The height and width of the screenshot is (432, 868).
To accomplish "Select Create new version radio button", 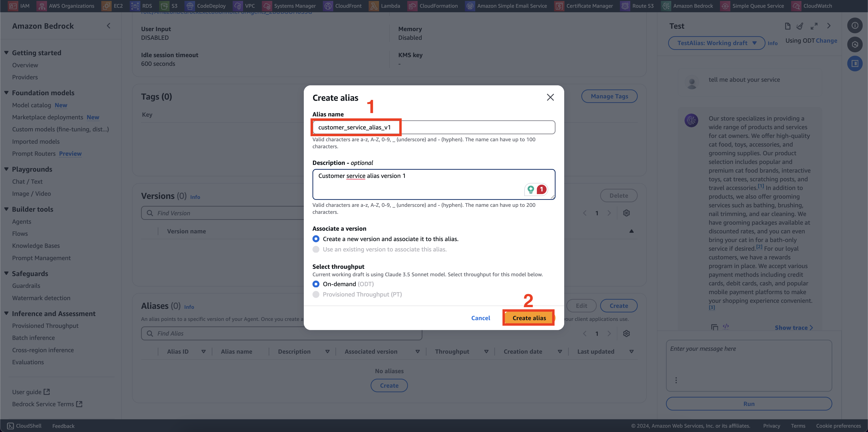I will [x=316, y=239].
